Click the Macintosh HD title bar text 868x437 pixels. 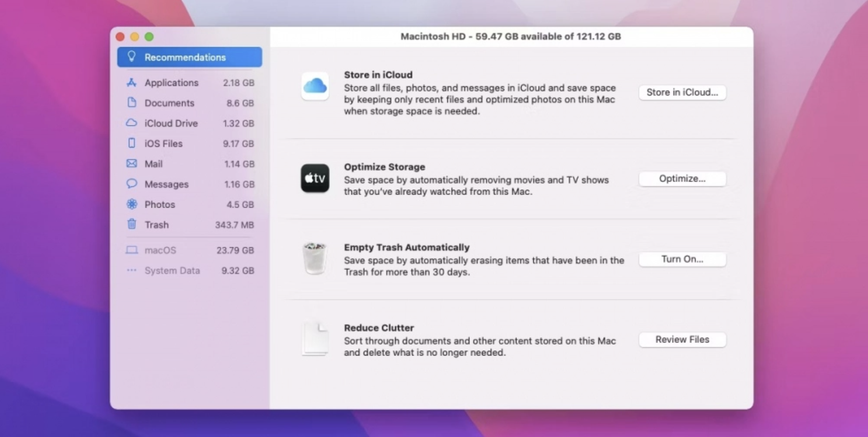coord(511,36)
